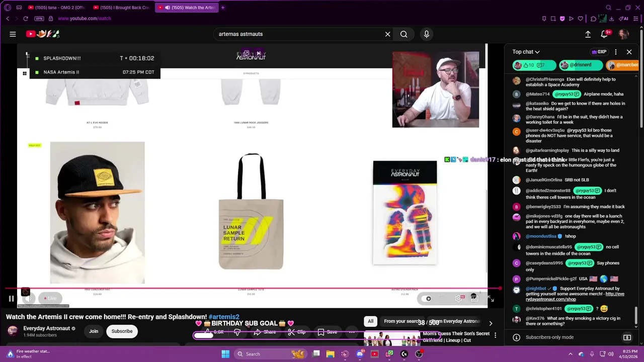Click @moondustlisa username in chat

click(541, 236)
